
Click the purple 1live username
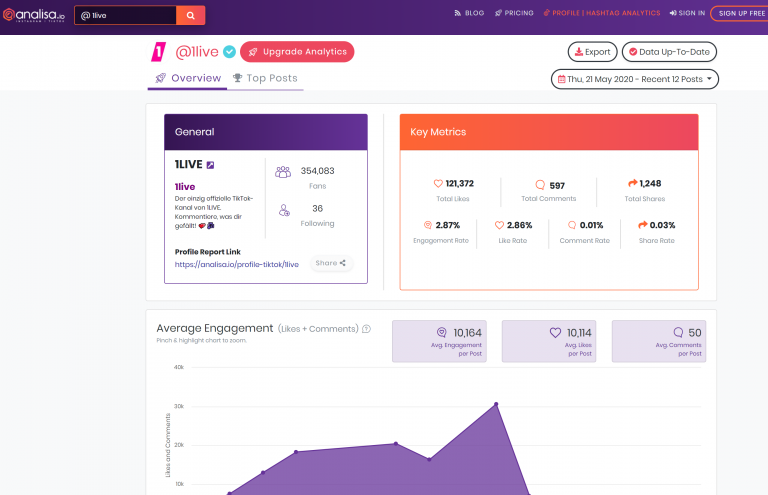tap(185, 187)
